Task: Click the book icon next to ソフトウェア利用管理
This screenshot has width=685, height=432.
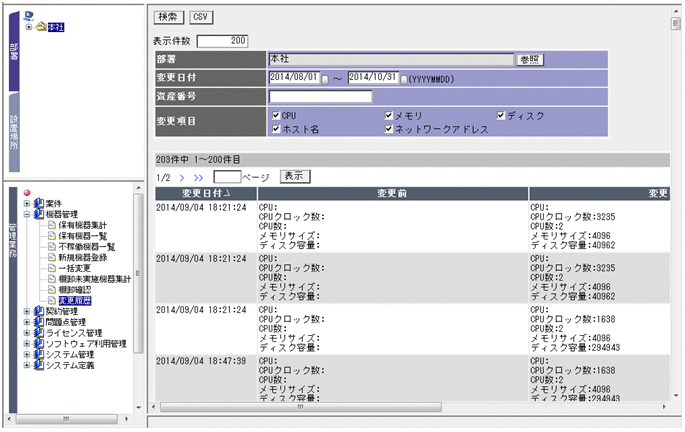Action: tap(39, 343)
